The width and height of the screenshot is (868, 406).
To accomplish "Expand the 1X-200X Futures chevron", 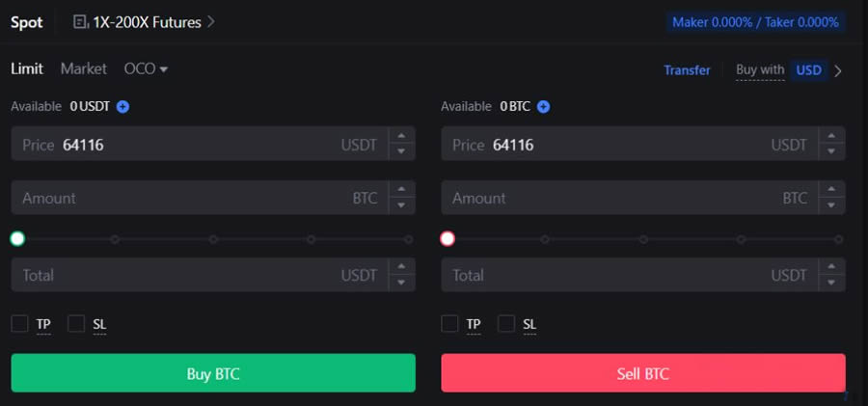I will pos(211,21).
